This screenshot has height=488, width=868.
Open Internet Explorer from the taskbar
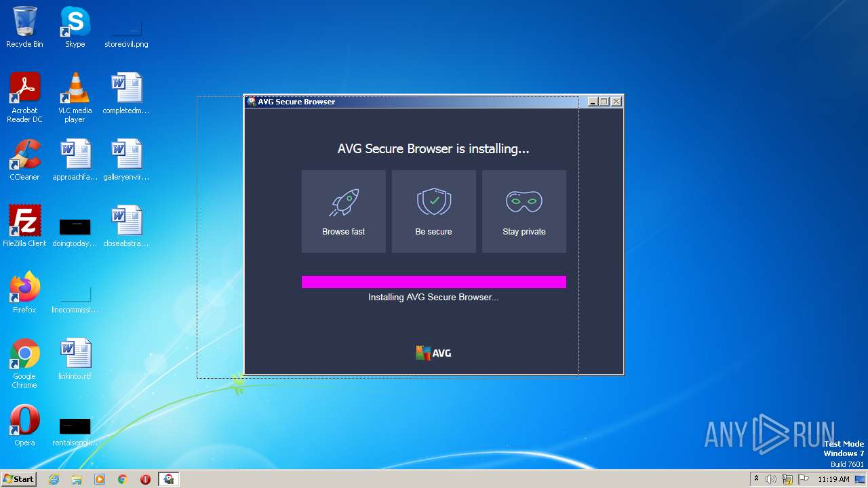pyautogui.click(x=54, y=479)
